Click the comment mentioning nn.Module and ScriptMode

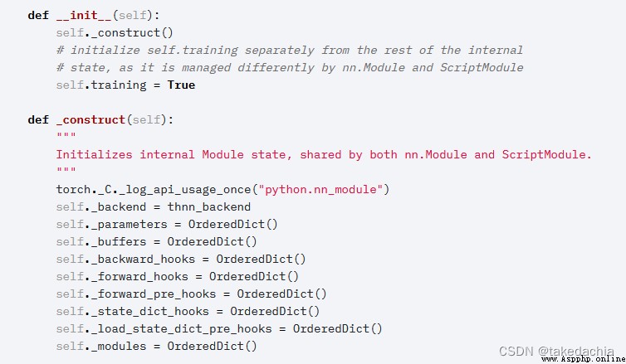(x=290, y=68)
